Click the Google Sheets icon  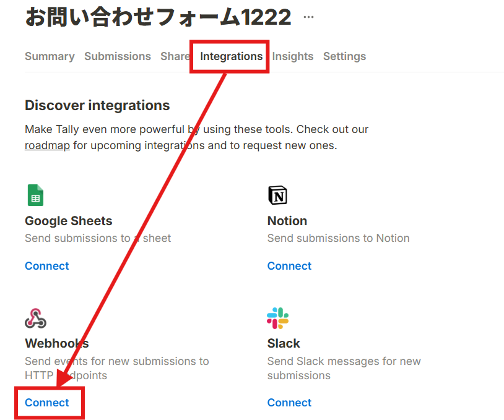tap(35, 195)
